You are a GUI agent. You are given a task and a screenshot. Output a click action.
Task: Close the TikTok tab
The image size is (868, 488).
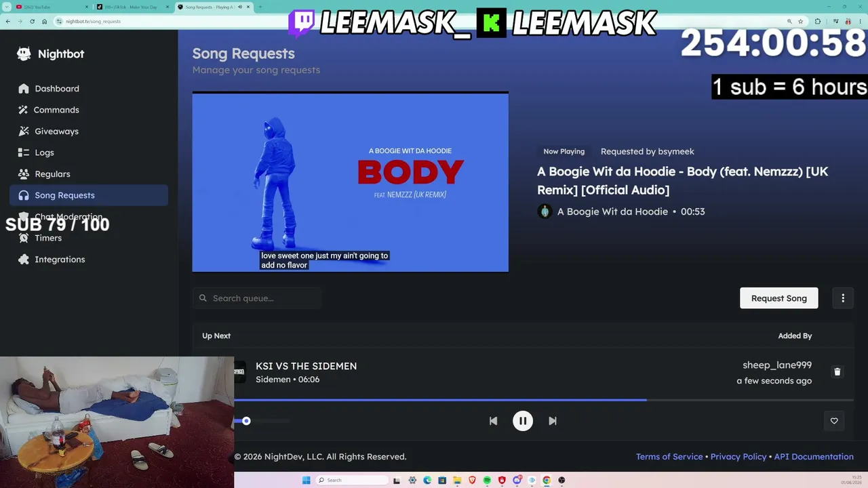pos(167,7)
